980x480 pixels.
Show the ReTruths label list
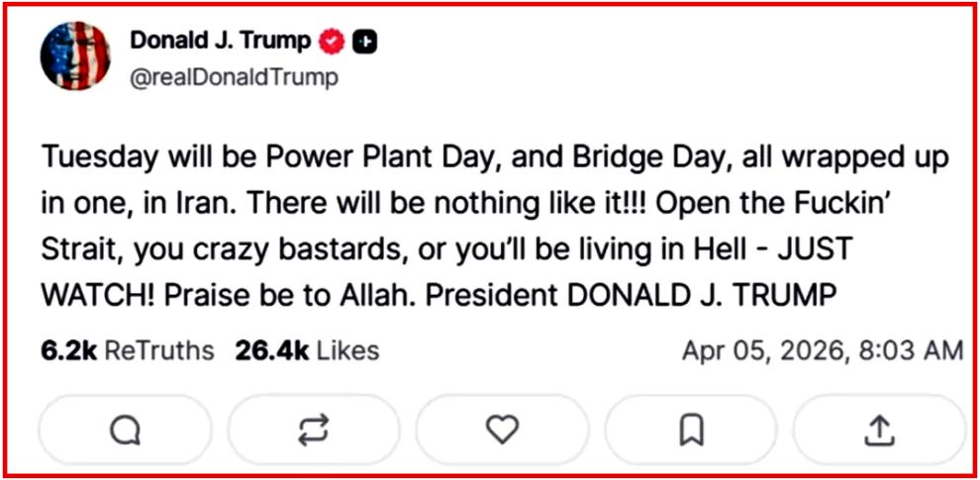pyautogui.click(x=158, y=350)
